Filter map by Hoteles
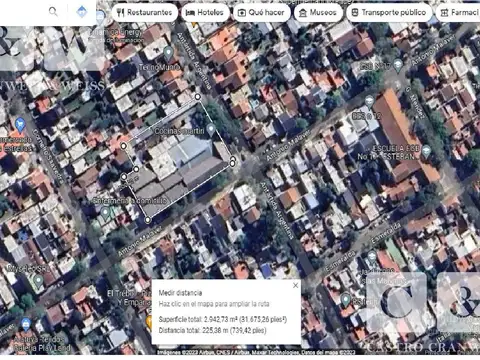This screenshot has height=360, width=480. coord(205,13)
